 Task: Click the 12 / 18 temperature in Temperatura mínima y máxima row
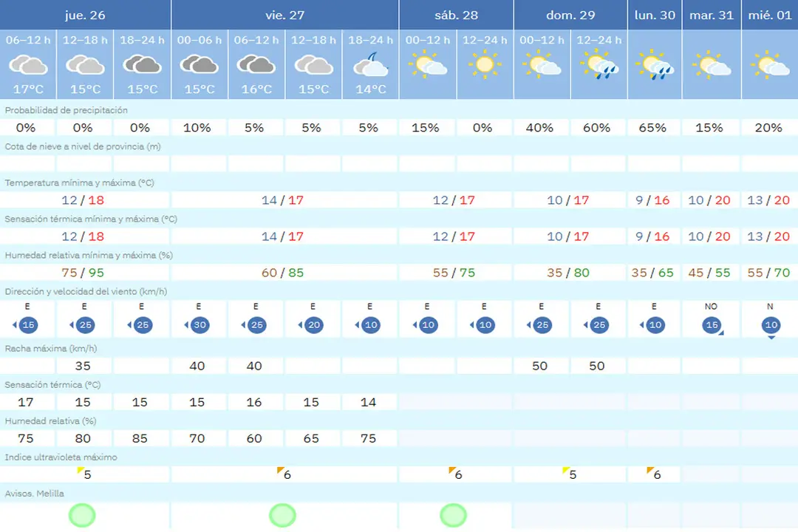(83, 200)
